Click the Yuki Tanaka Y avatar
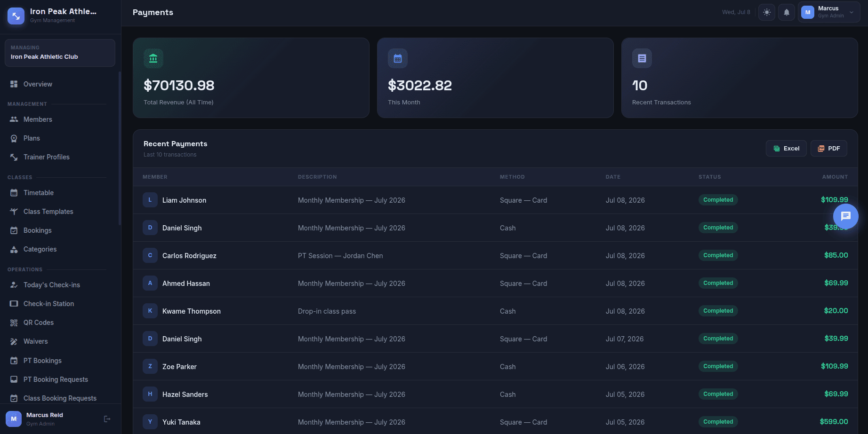Viewport: 868px width, 434px height. pyautogui.click(x=150, y=422)
